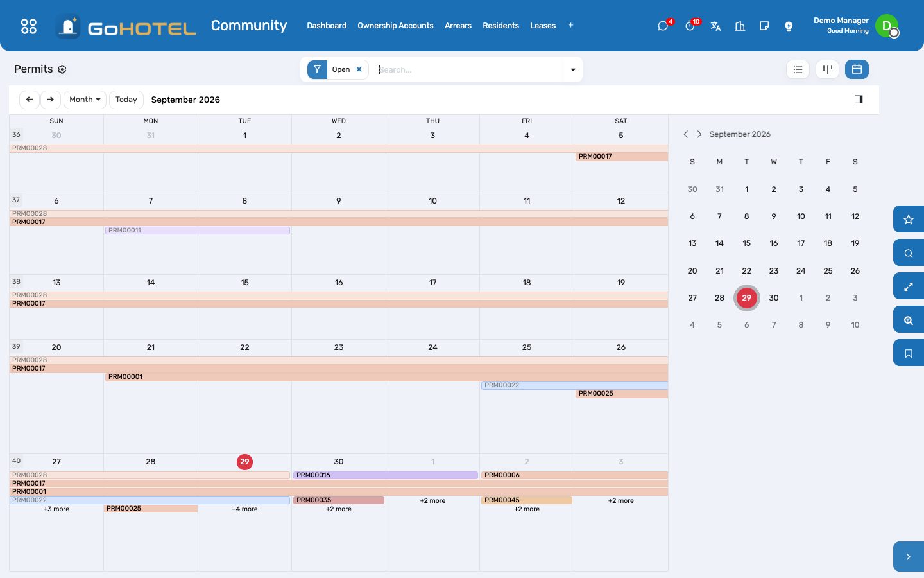Open the Ownership Accounts menu
Image resolution: width=924 pixels, height=578 pixels.
pyautogui.click(x=395, y=26)
